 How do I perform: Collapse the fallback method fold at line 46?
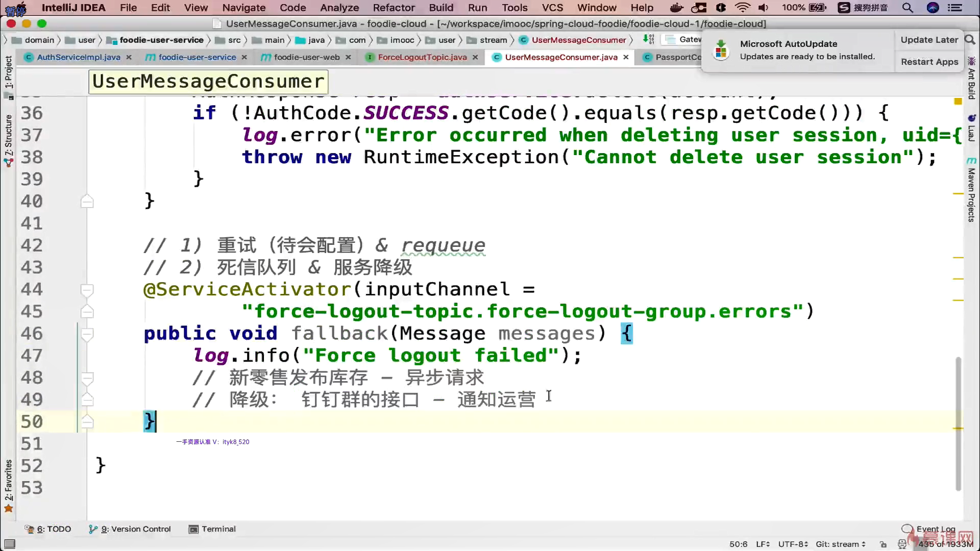coord(87,334)
